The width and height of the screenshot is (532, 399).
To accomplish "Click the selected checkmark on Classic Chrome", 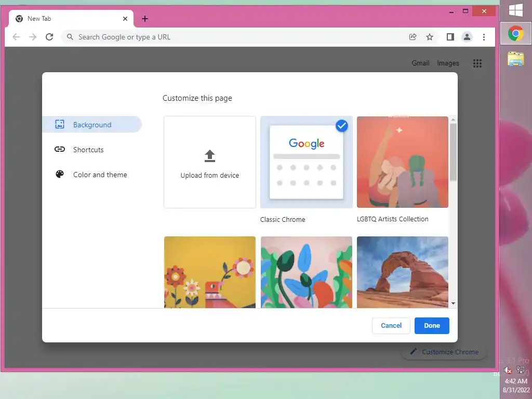I will tap(342, 126).
